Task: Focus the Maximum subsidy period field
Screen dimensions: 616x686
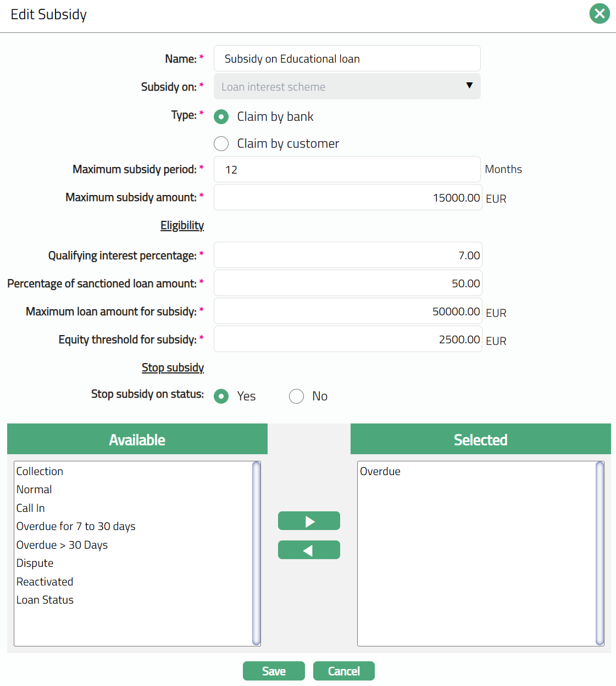Action: (347, 170)
